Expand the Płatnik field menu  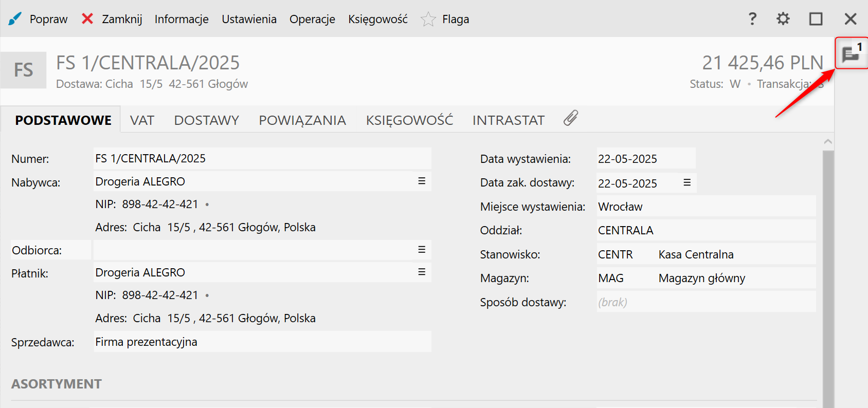pyautogui.click(x=422, y=272)
